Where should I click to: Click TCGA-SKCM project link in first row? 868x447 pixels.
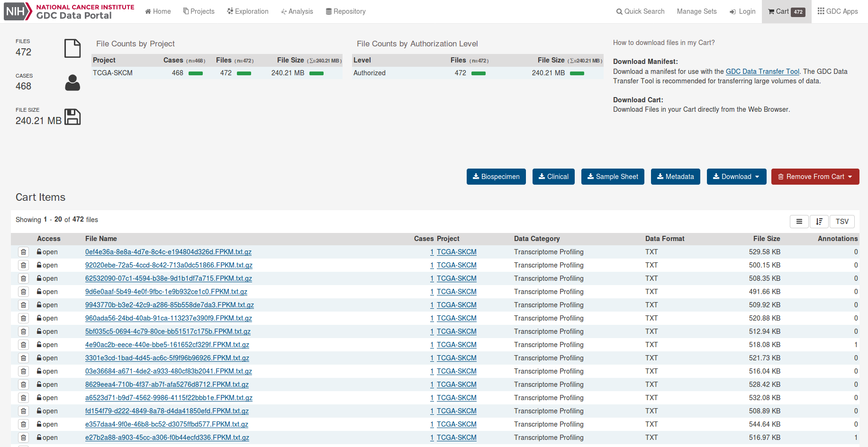coord(457,252)
